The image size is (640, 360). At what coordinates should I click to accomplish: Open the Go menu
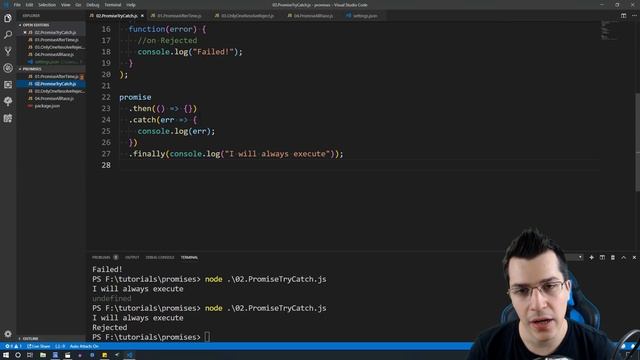78,5
